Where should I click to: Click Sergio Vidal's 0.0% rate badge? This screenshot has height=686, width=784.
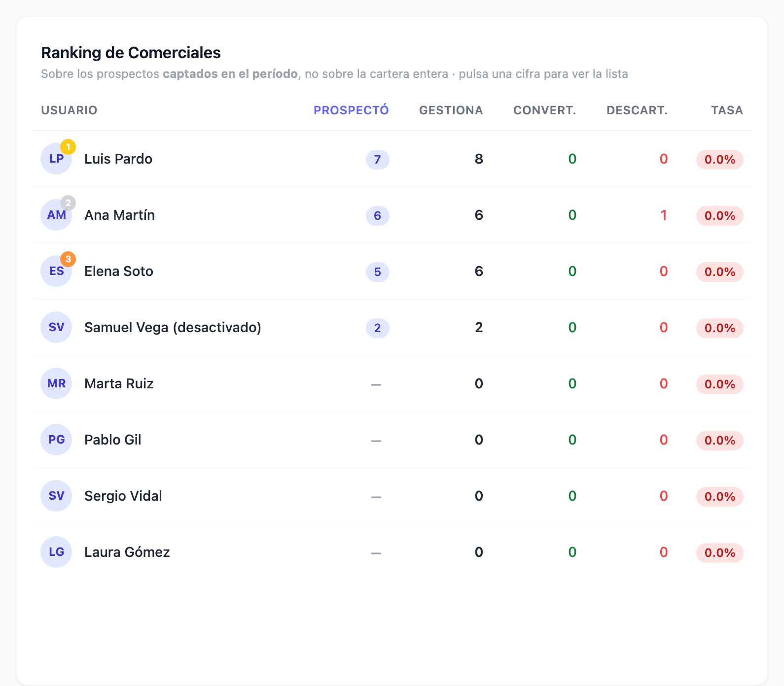(x=720, y=497)
